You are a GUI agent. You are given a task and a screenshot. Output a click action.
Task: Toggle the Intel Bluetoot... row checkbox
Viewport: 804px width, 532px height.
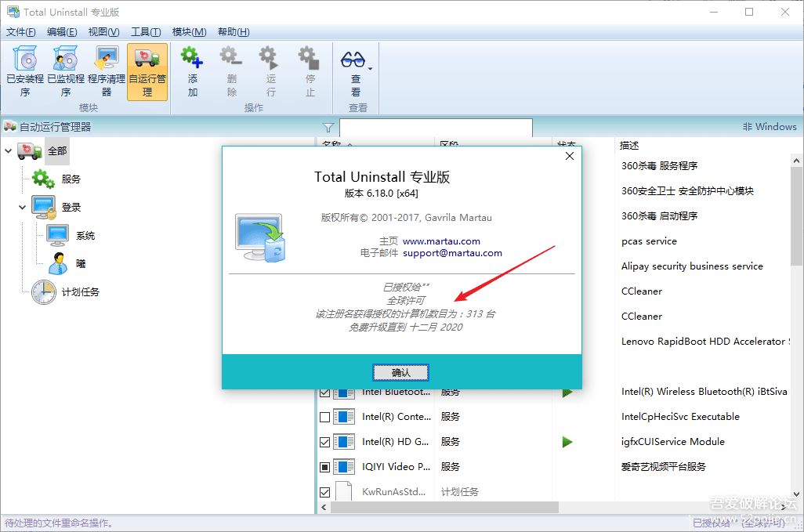[x=324, y=392]
